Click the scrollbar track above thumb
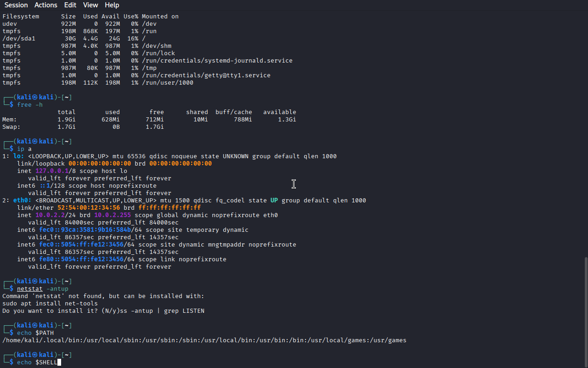Image resolution: width=588 pixels, height=368 pixels. point(586,133)
